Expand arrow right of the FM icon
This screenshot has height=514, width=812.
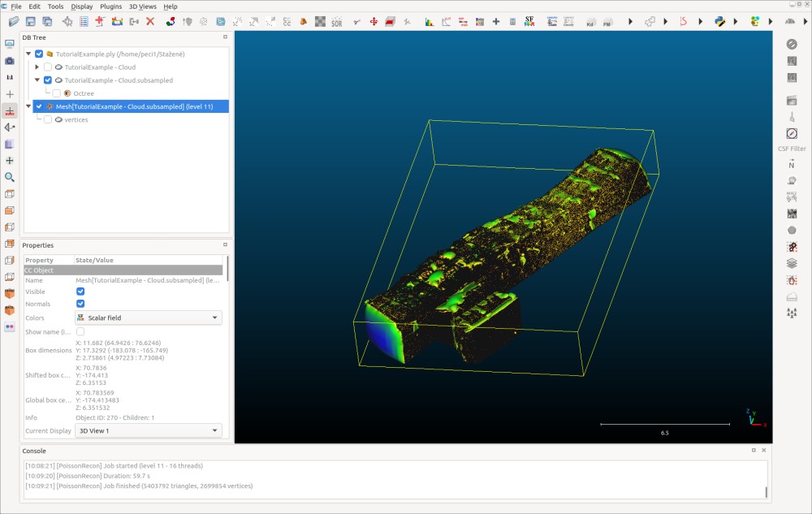(x=630, y=22)
